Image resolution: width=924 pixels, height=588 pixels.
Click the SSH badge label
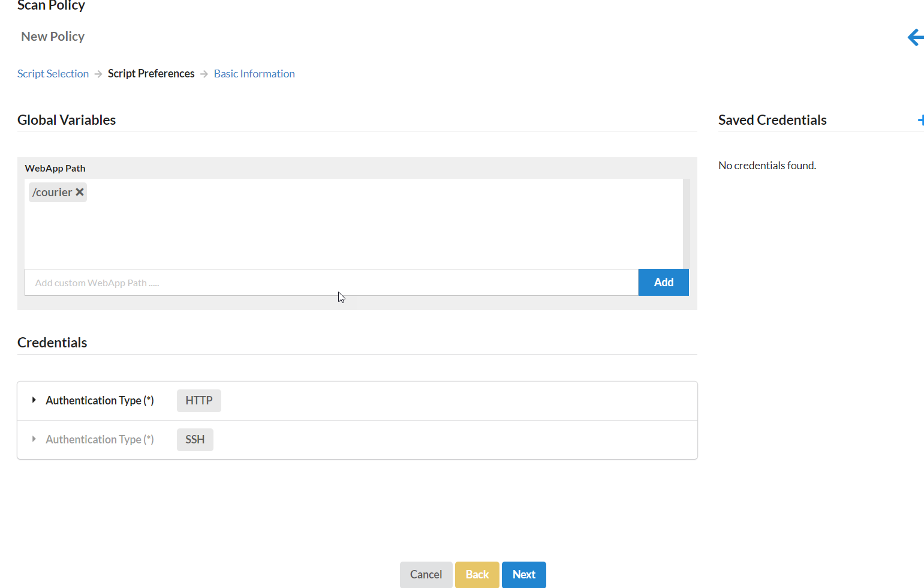coord(195,440)
